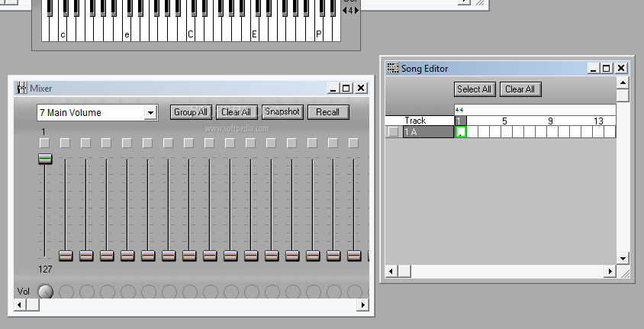
Task: Toggle the select checkbox beside track 1 A
Action: tap(394, 132)
